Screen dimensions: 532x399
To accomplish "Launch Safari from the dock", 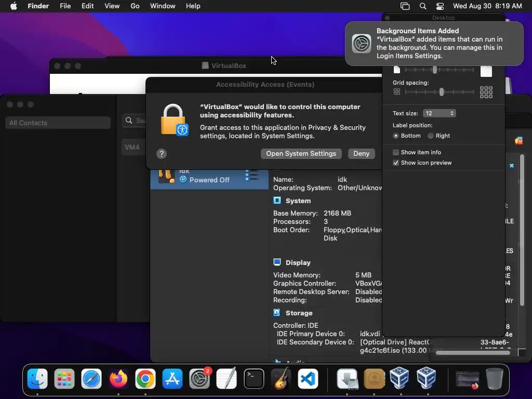I will click(91, 379).
